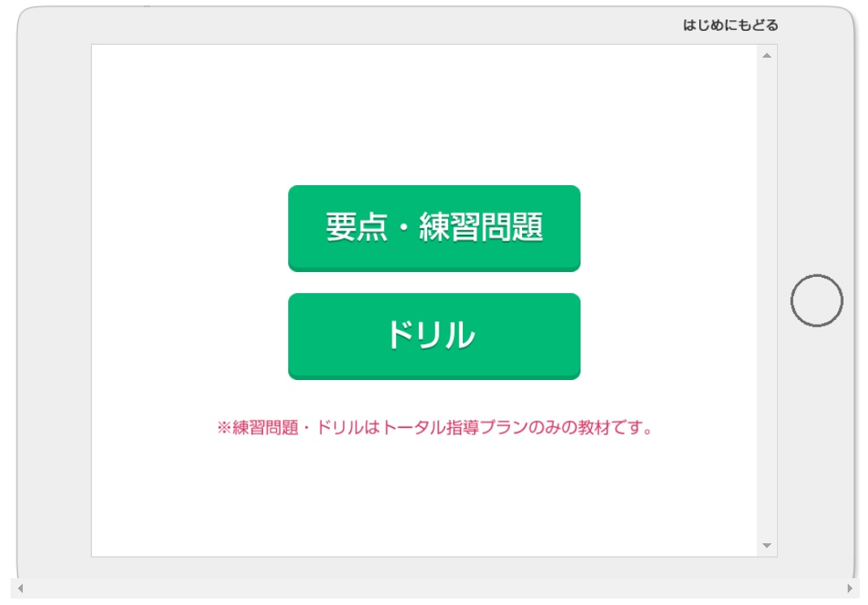868x605 pixels.
Task: Click the small up triangle of content scrollbar
Action: click(767, 55)
